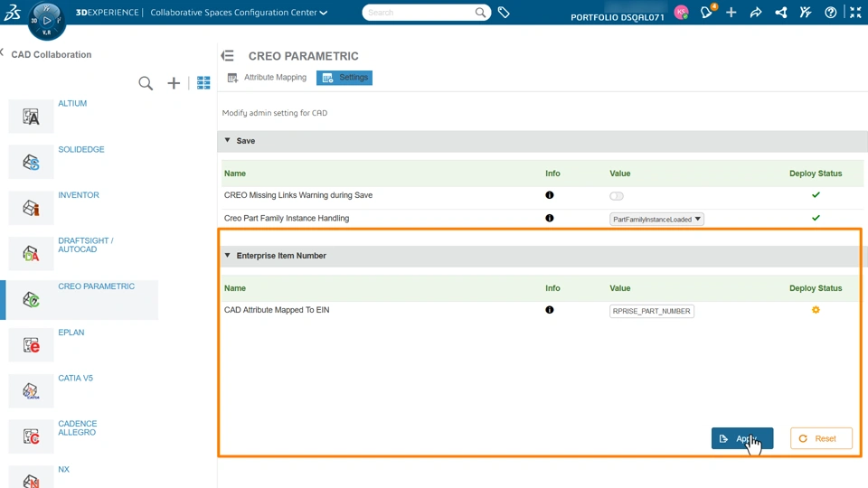Collapse the Save section
The image size is (868, 488).
[x=228, y=141]
